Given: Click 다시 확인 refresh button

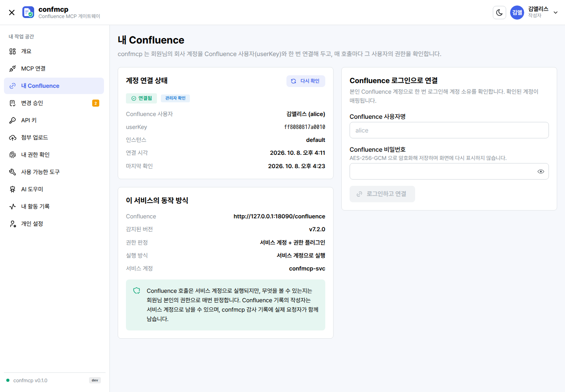Looking at the screenshot, I should (x=306, y=81).
